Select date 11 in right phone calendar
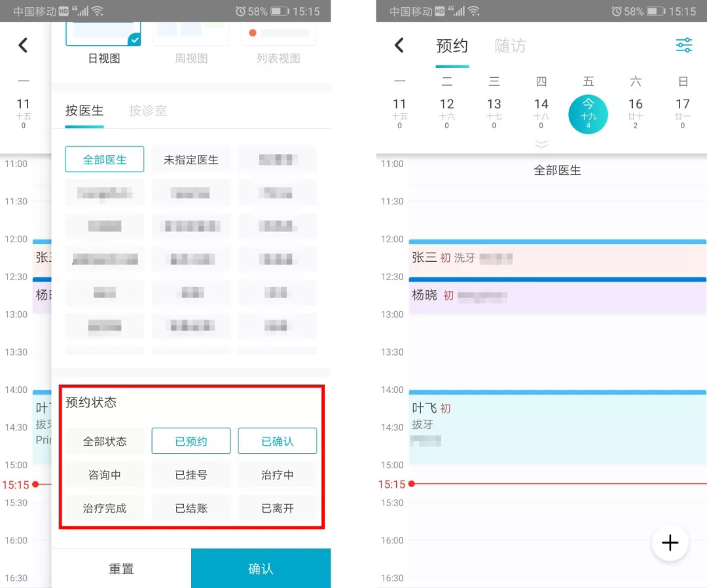 pyautogui.click(x=399, y=113)
